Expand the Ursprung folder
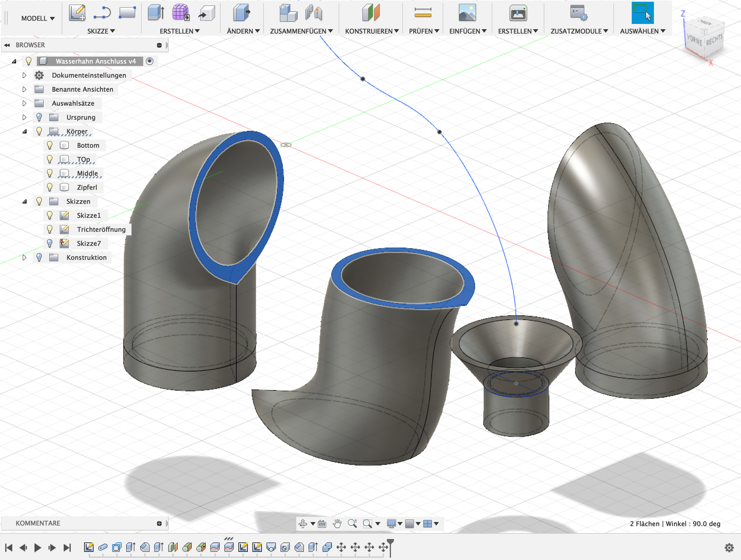 pos(25,117)
